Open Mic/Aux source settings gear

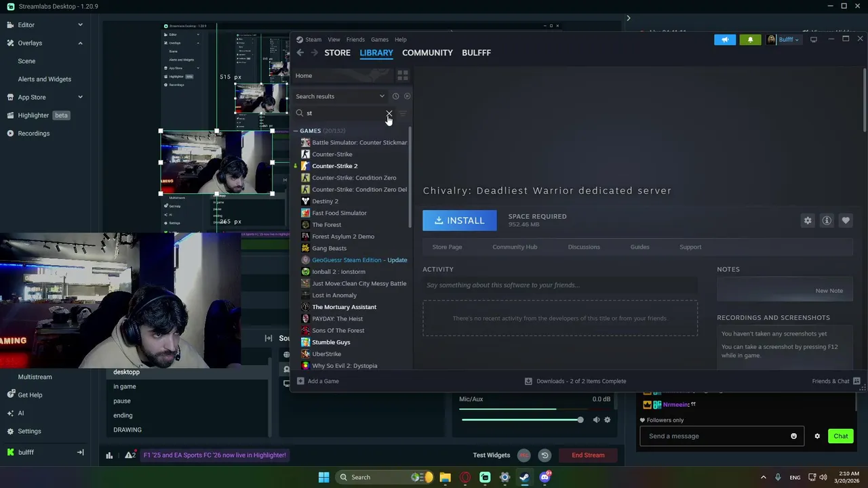point(607,420)
